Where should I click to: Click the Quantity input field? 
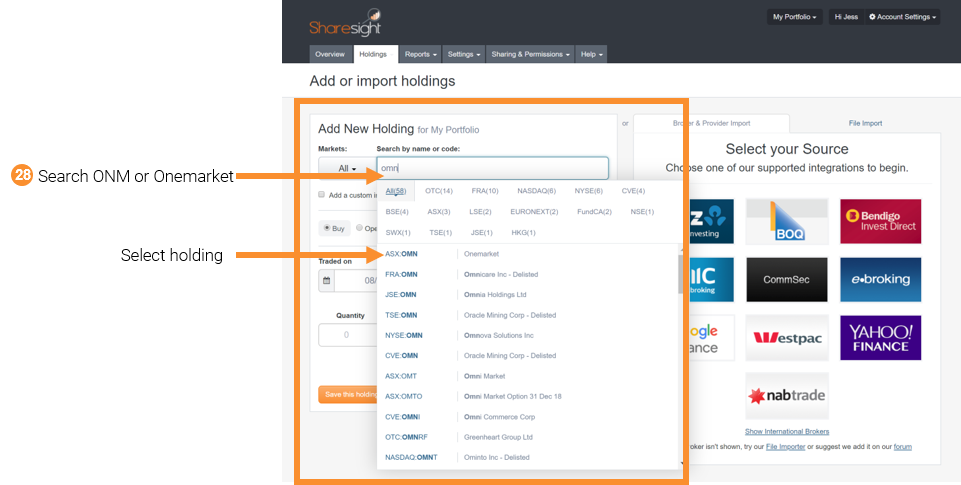click(347, 335)
